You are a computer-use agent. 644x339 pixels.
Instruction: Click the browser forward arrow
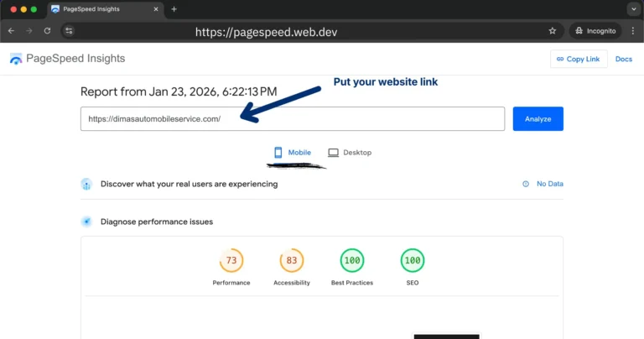pyautogui.click(x=29, y=31)
